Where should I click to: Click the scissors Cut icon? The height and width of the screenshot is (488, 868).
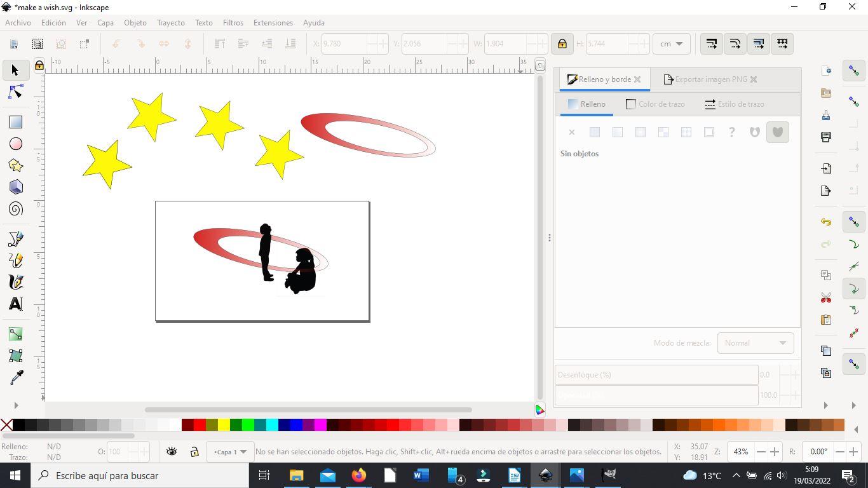click(x=826, y=298)
